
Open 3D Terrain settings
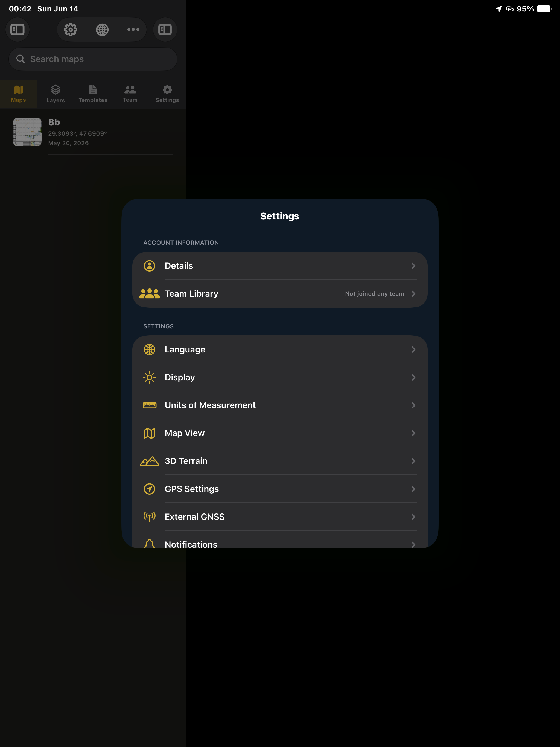pyautogui.click(x=280, y=461)
